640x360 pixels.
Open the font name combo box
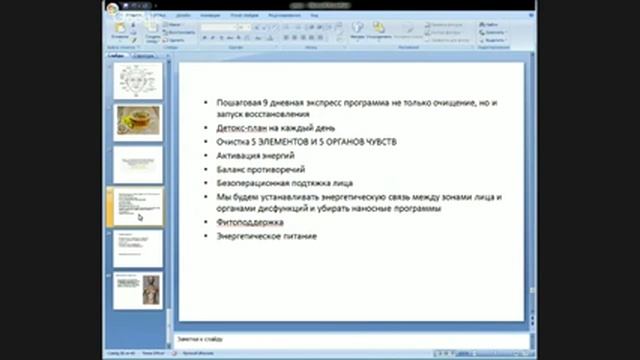[219, 27]
